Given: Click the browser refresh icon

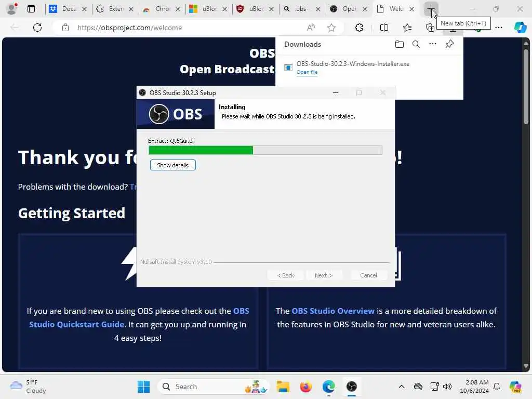Looking at the screenshot, I should click(x=37, y=28).
